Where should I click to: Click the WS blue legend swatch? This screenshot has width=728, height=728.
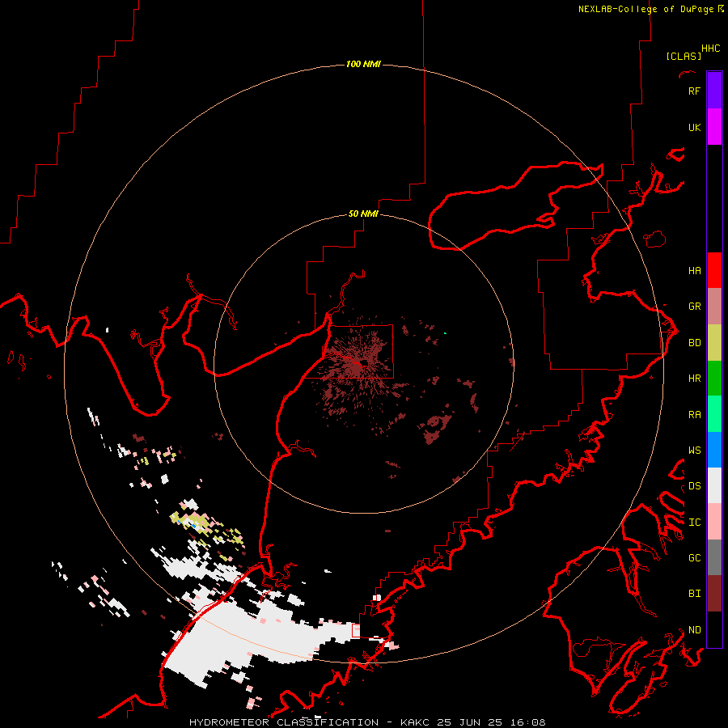714,450
